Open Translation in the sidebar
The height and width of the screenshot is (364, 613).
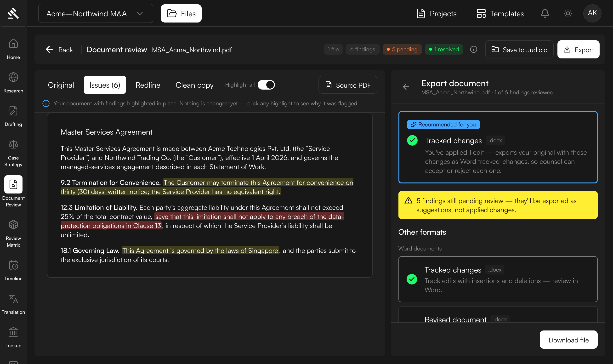click(x=13, y=304)
